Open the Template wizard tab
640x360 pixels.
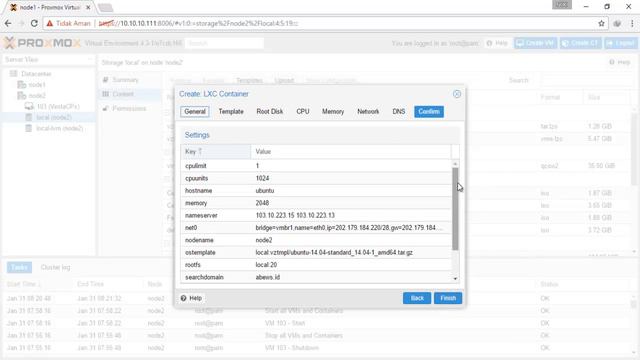[231, 111]
